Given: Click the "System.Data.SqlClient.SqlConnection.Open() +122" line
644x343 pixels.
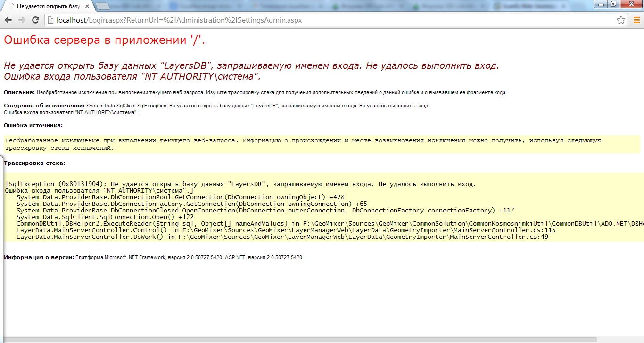Looking at the screenshot, I should coord(105,217).
